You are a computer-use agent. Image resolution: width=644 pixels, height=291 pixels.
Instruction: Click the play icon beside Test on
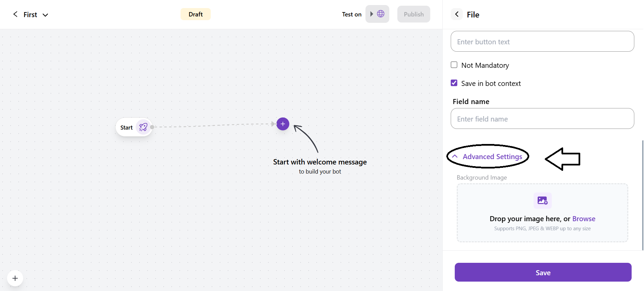coord(371,14)
